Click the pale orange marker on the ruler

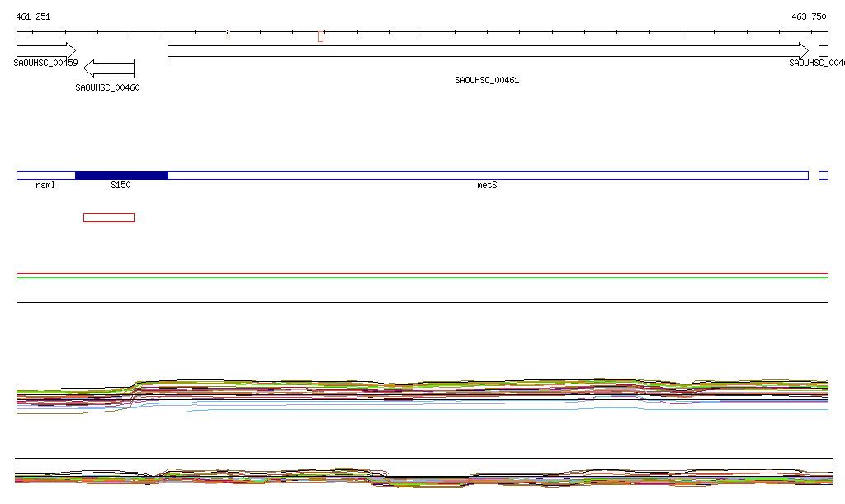pyautogui.click(x=228, y=35)
